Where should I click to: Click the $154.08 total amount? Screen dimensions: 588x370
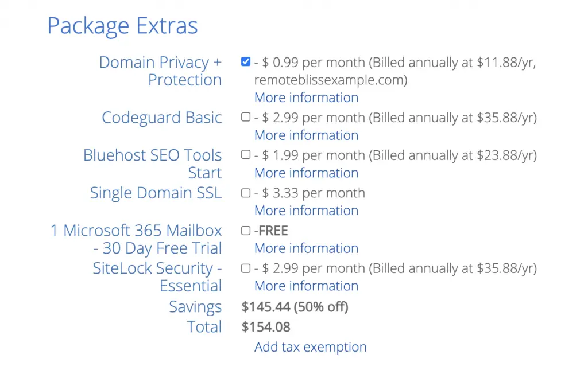click(266, 327)
